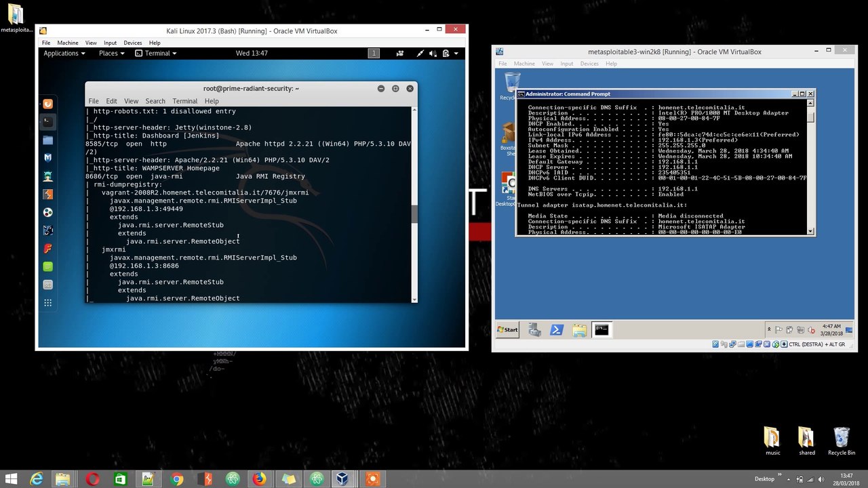The width and height of the screenshot is (868, 488).
Task: Click the 192.168.1.3:49449 line in terminal
Action: pyautogui.click(x=146, y=209)
